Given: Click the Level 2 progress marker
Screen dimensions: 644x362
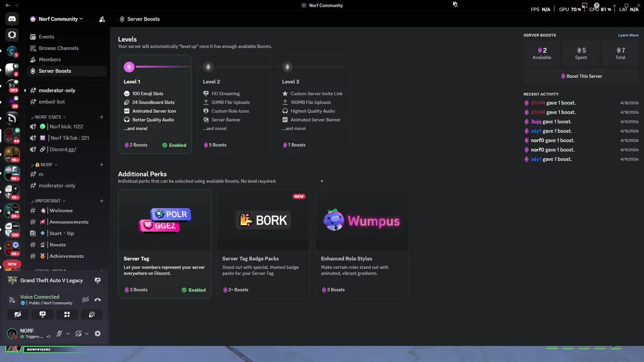Looking at the screenshot, I should [208, 67].
